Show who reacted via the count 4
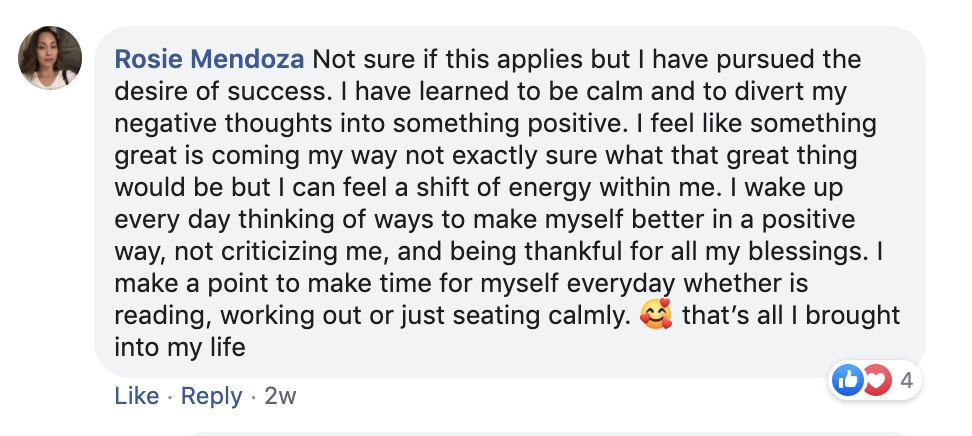 tap(906, 380)
